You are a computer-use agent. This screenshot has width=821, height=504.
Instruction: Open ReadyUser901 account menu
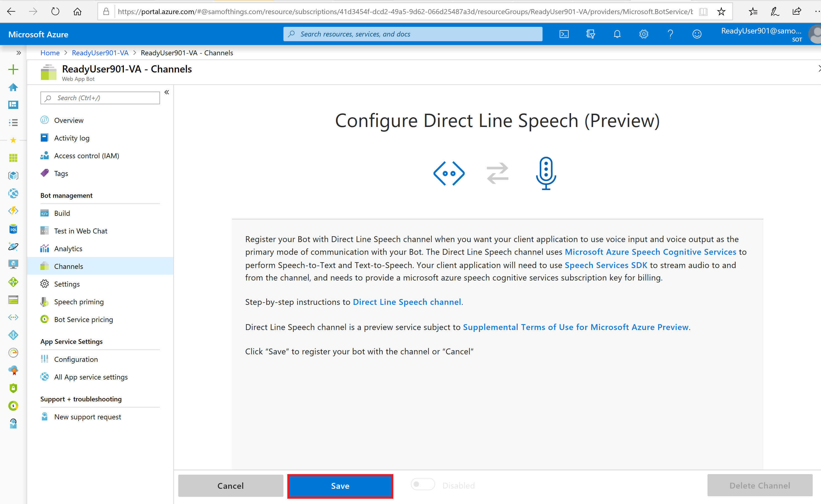click(761, 34)
